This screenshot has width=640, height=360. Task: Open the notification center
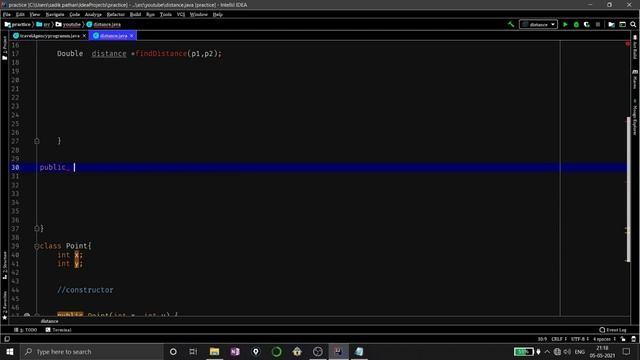point(627,351)
